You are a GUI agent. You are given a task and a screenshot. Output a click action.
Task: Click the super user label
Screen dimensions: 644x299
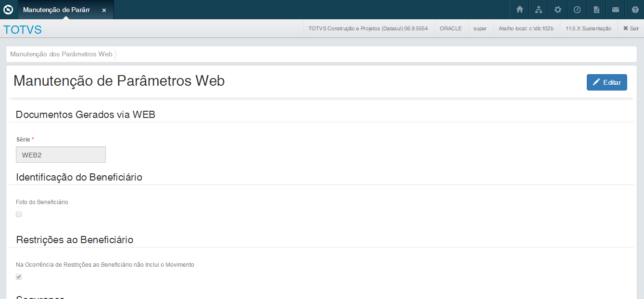tap(480, 28)
